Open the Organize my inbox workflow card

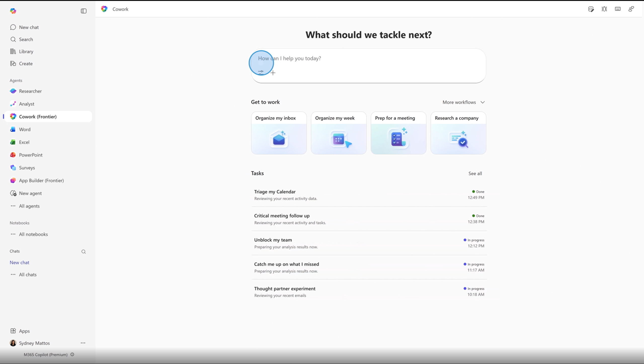click(x=279, y=133)
